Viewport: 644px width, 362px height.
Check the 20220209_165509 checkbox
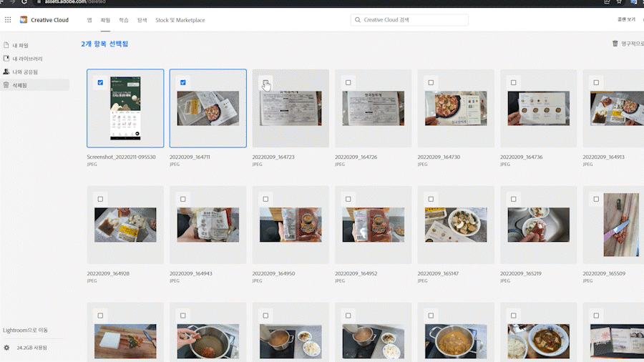pos(596,199)
